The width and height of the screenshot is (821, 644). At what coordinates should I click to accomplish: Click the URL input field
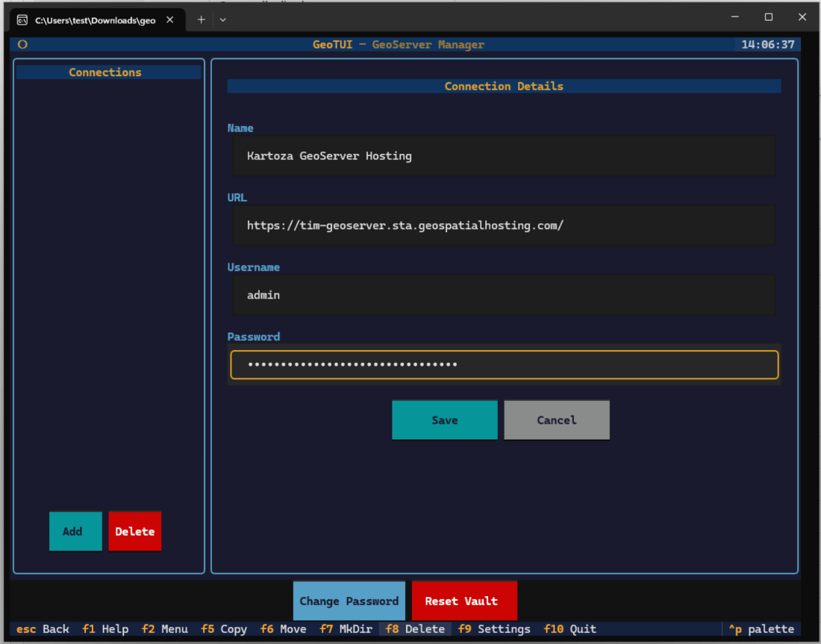click(x=504, y=225)
